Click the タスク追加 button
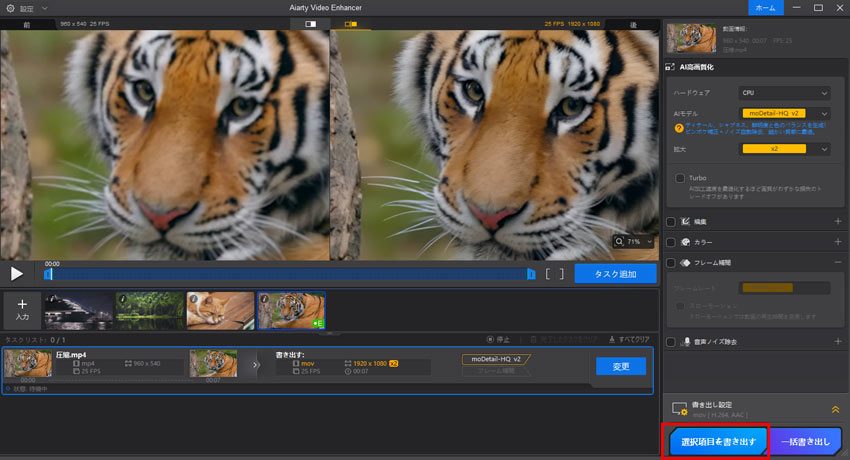Image resolution: width=850 pixels, height=460 pixels. 615,274
